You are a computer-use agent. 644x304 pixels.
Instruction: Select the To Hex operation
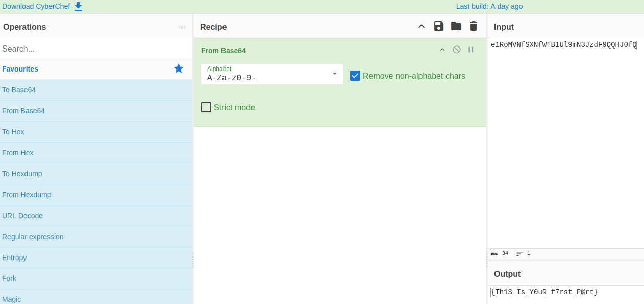click(96, 132)
